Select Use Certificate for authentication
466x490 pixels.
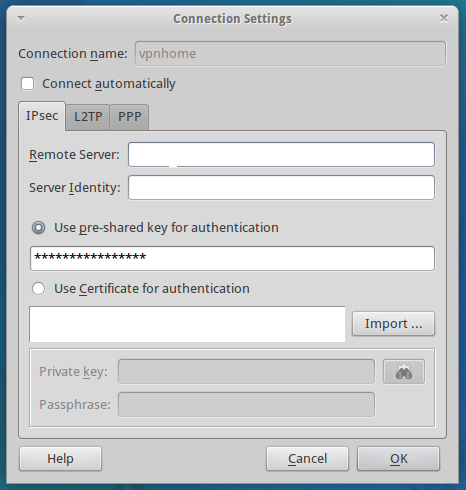39,289
